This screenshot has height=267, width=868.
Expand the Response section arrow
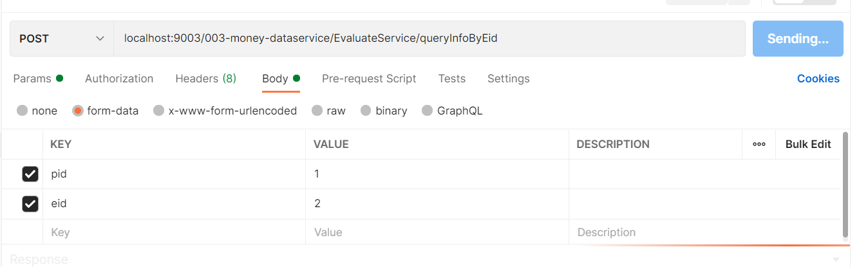coord(836,259)
